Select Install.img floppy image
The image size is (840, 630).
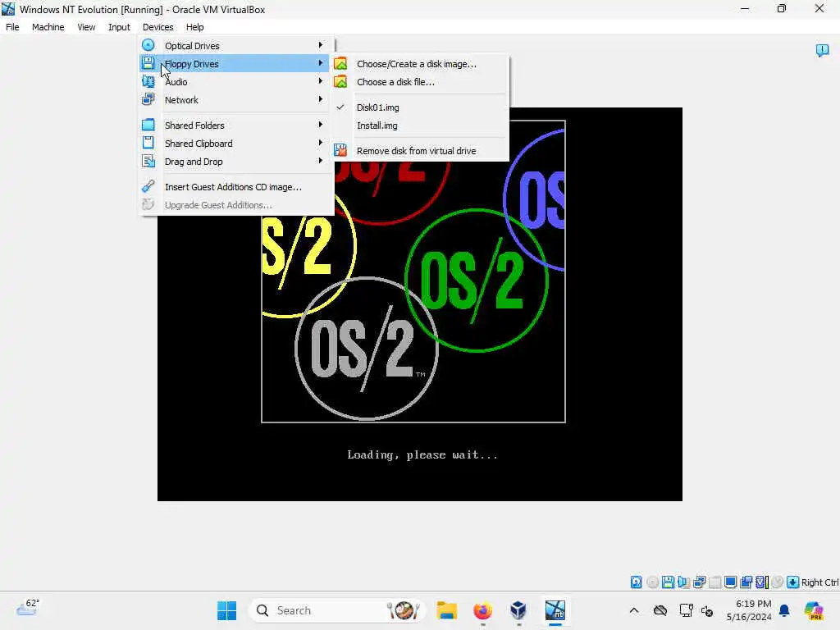[x=421, y=126]
